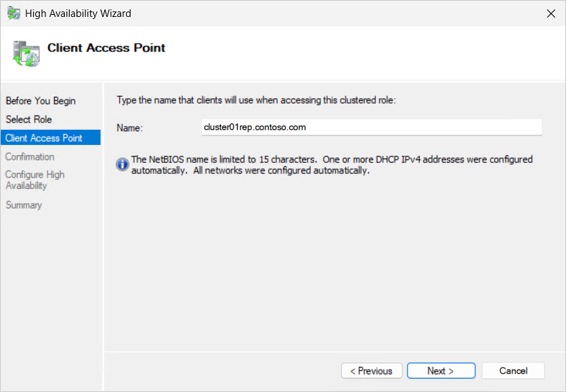Click the Name: field label
The height and width of the screenshot is (392, 566).
pyautogui.click(x=129, y=128)
